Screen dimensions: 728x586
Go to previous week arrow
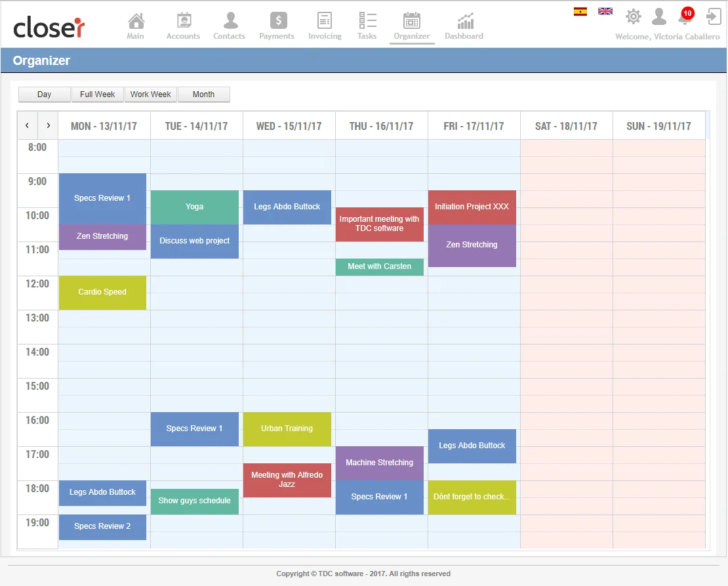point(27,125)
